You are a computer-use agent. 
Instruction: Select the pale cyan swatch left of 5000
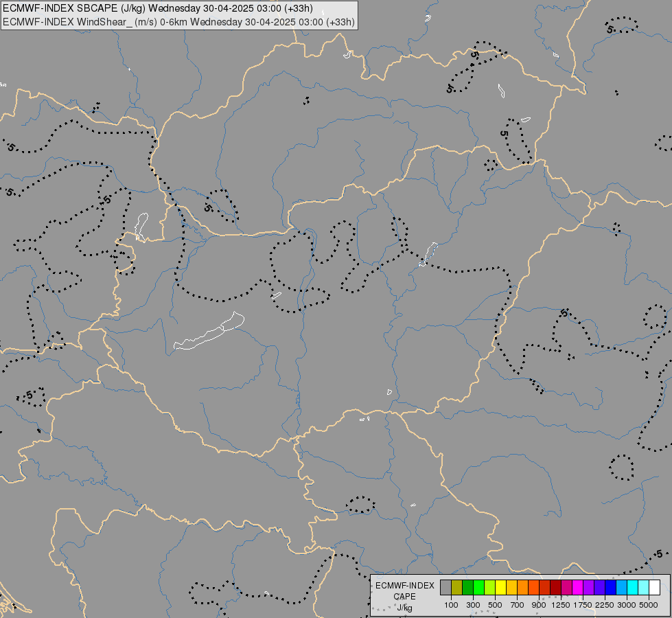644,587
